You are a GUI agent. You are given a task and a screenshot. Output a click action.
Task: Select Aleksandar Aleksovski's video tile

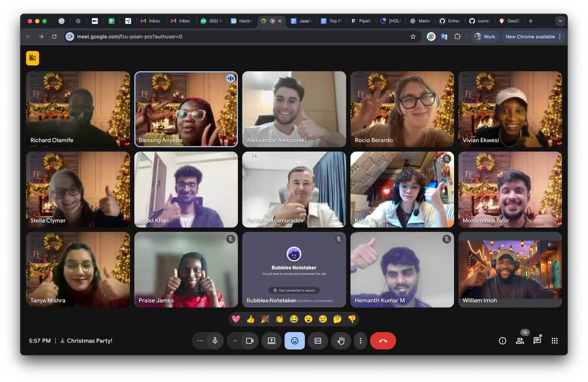coord(294,109)
